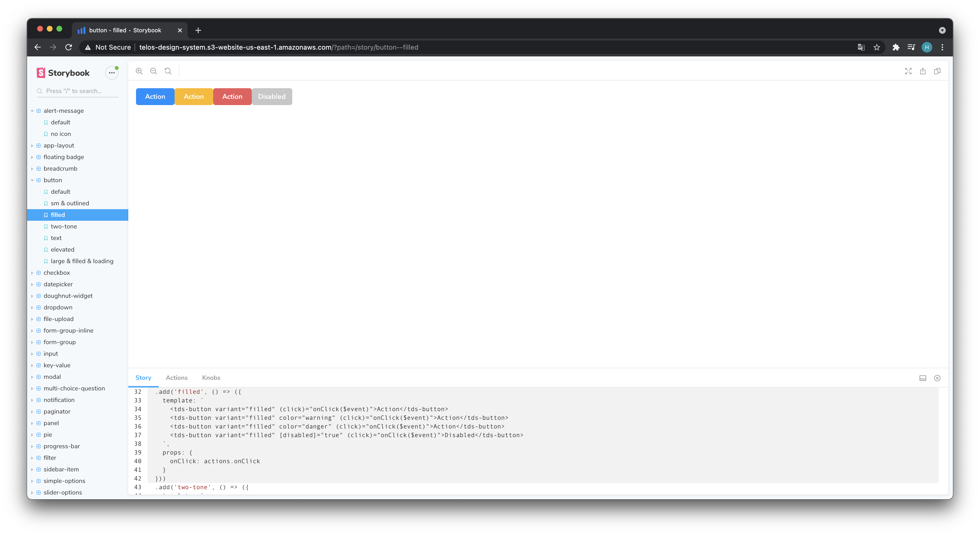Reset the canvas zoom level

[168, 71]
